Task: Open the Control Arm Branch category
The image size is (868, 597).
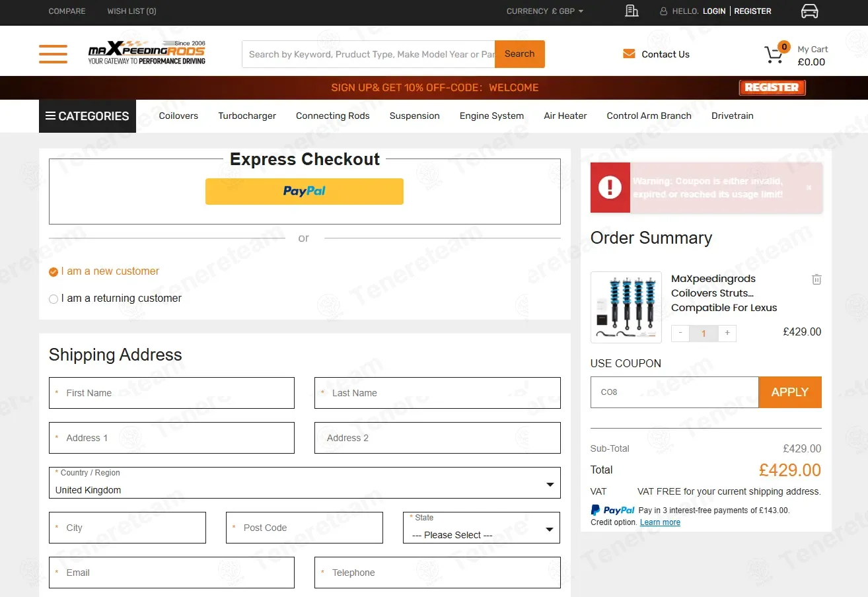Action: pyautogui.click(x=649, y=116)
